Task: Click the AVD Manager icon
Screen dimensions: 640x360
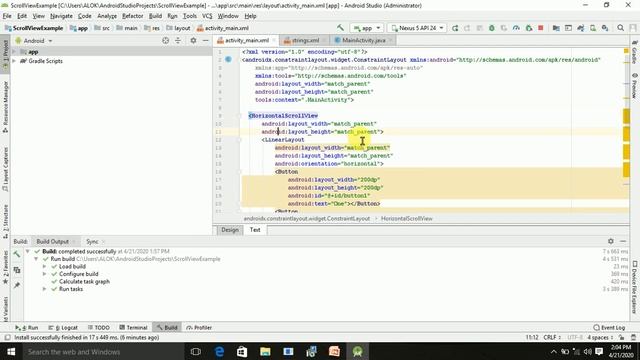Action: [593, 28]
